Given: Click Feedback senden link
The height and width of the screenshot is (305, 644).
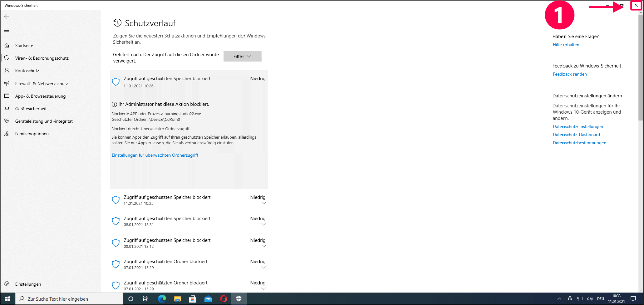Looking at the screenshot, I should coord(570,74).
